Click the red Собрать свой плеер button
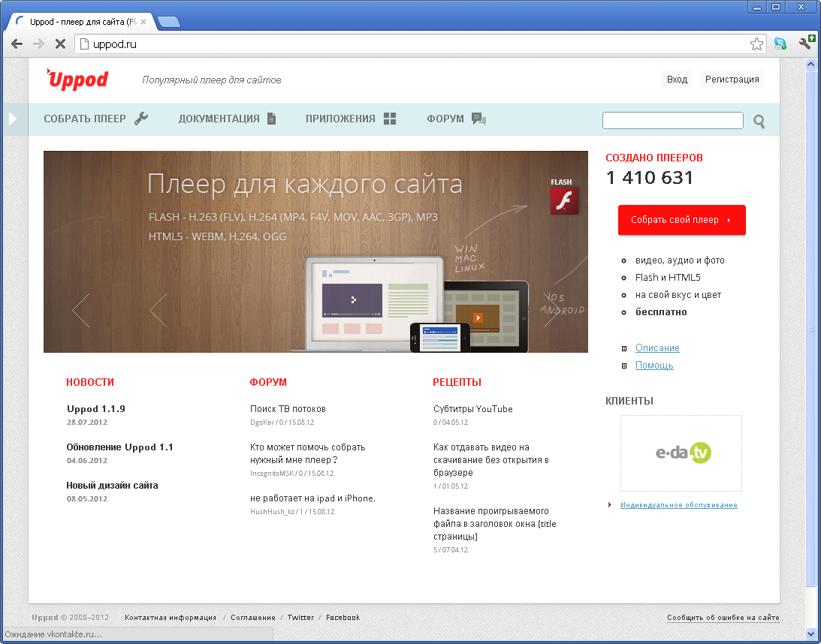The width and height of the screenshot is (821, 644). click(x=682, y=220)
